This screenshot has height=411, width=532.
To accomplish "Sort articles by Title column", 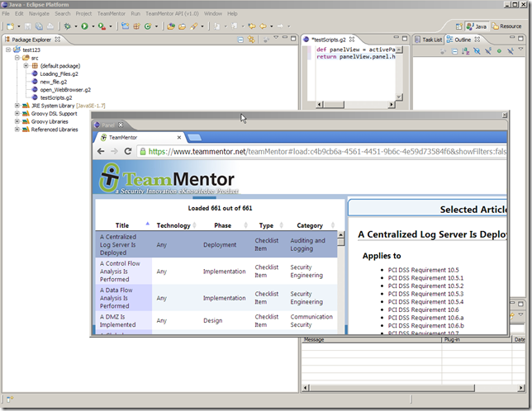I will tap(122, 225).
